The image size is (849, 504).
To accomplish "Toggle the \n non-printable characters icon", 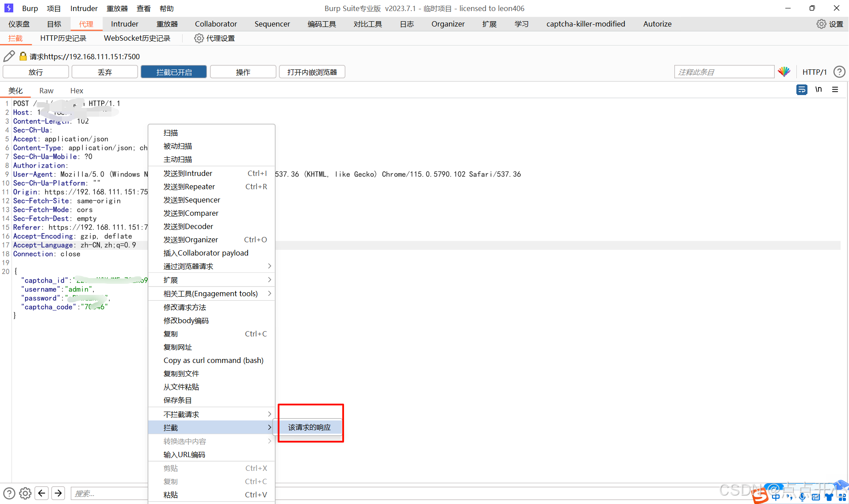I will pyautogui.click(x=818, y=90).
